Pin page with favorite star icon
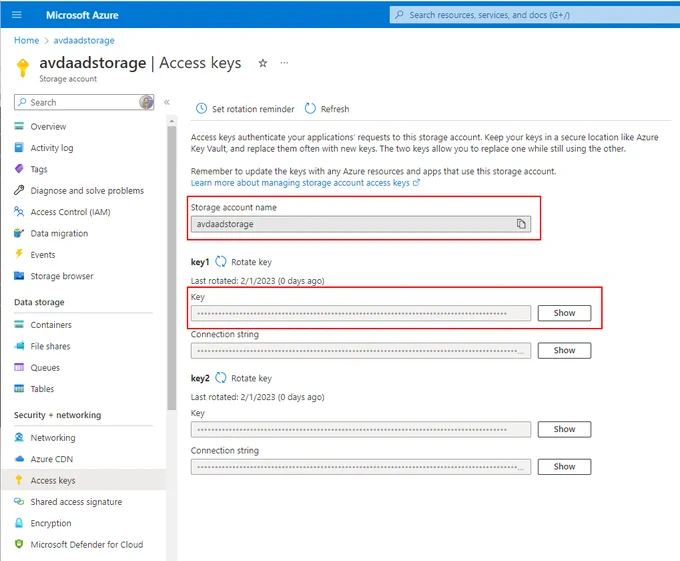Viewport: 680px width, 561px height. pyautogui.click(x=263, y=63)
